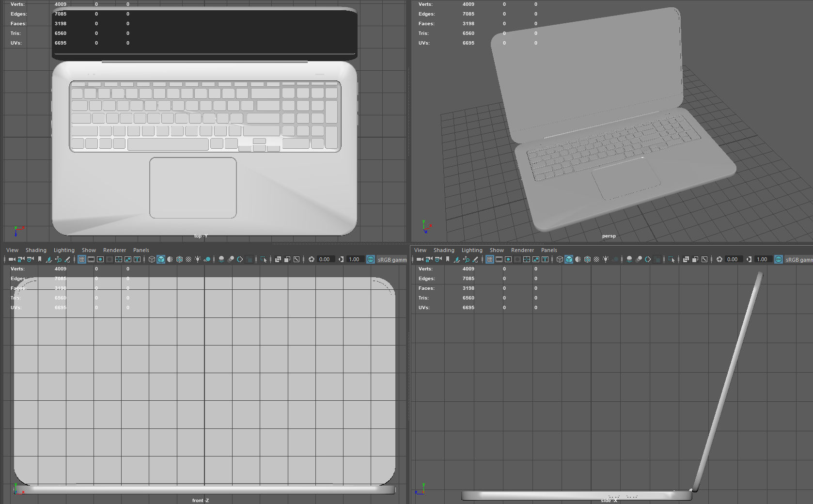Enable Textured display in side panel
813x504 pixels.
[x=596, y=259]
